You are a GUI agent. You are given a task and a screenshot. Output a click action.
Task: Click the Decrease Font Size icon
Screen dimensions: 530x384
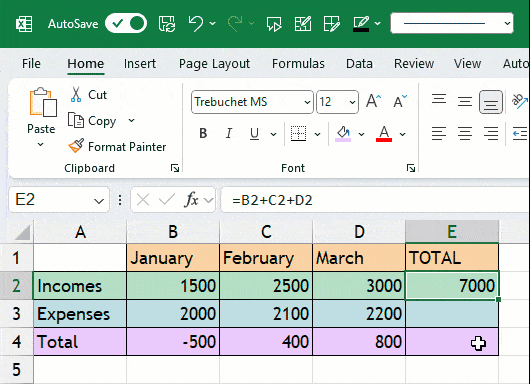pos(400,101)
